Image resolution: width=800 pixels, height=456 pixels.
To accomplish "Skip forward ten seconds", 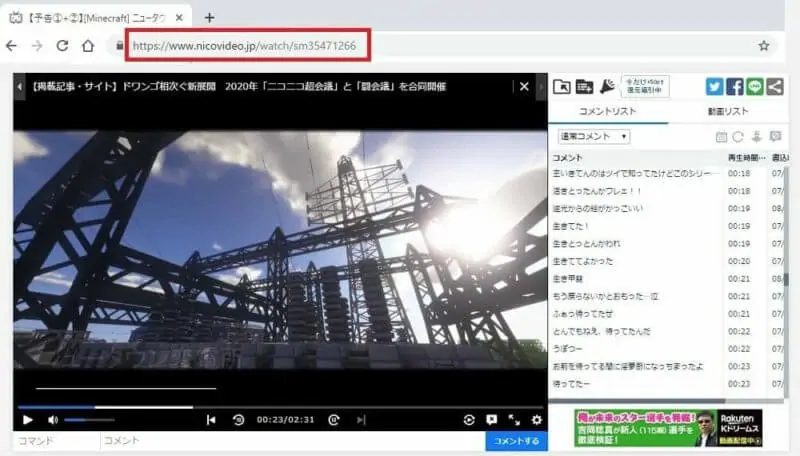I will click(334, 420).
